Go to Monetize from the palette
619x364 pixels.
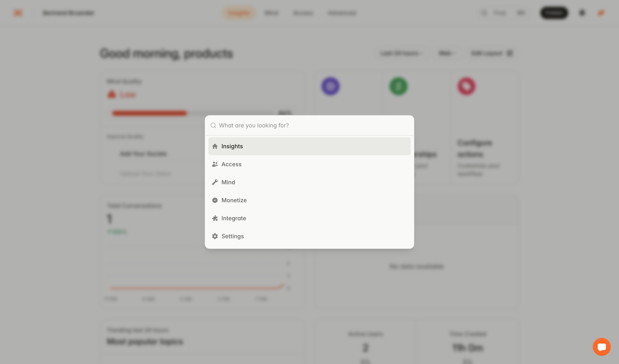point(309,200)
